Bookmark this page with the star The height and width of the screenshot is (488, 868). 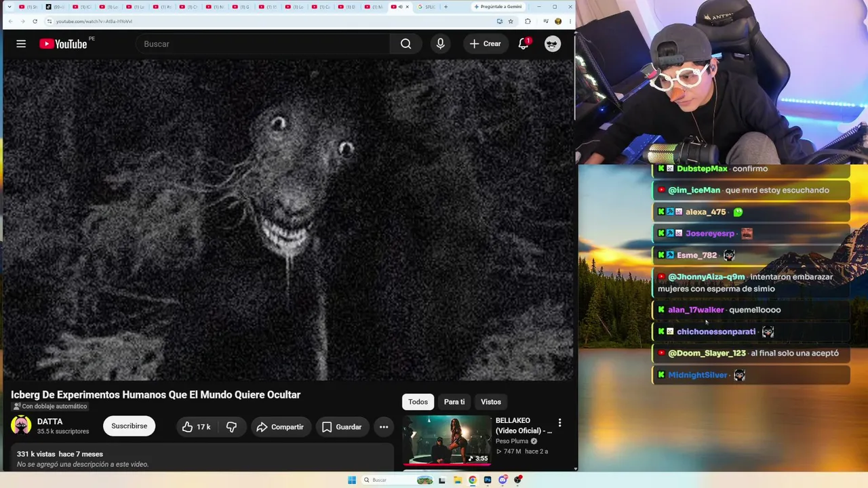(511, 21)
